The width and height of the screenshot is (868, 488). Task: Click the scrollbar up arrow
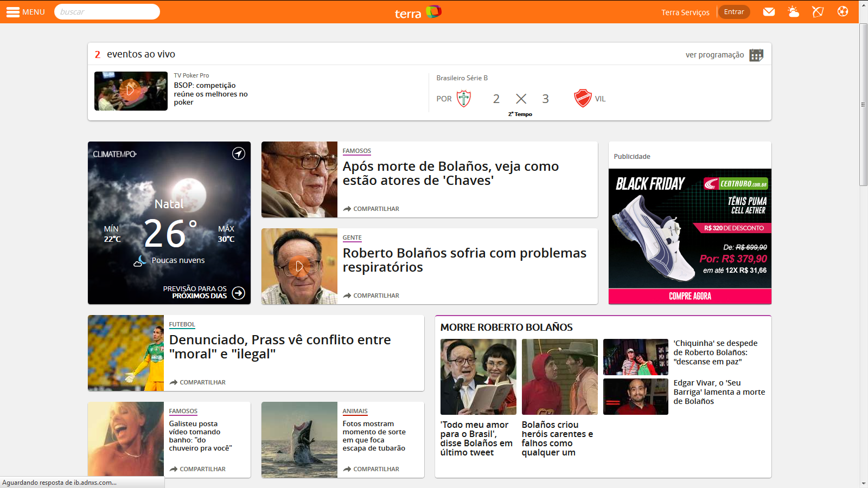click(x=863, y=4)
